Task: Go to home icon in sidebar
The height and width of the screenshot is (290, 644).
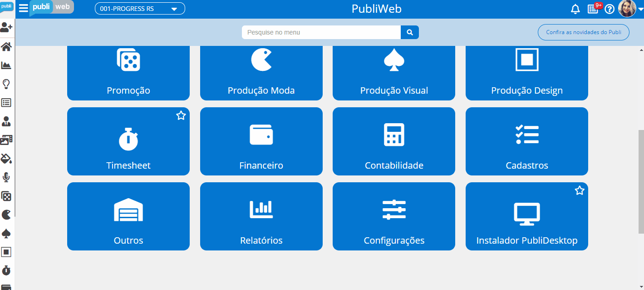Action: point(6,46)
